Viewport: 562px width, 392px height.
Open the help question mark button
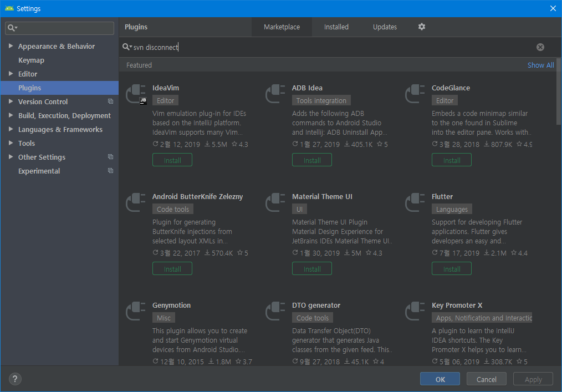(15, 379)
